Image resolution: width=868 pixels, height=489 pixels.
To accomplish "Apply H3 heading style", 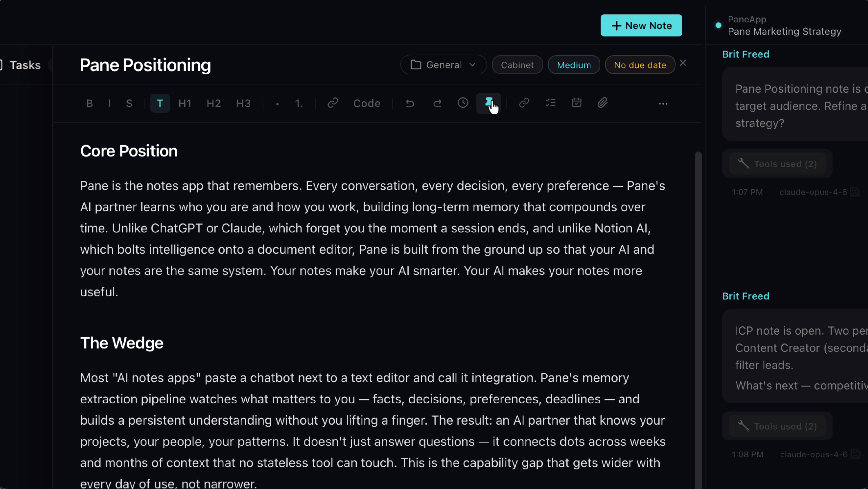I will pyautogui.click(x=243, y=103).
